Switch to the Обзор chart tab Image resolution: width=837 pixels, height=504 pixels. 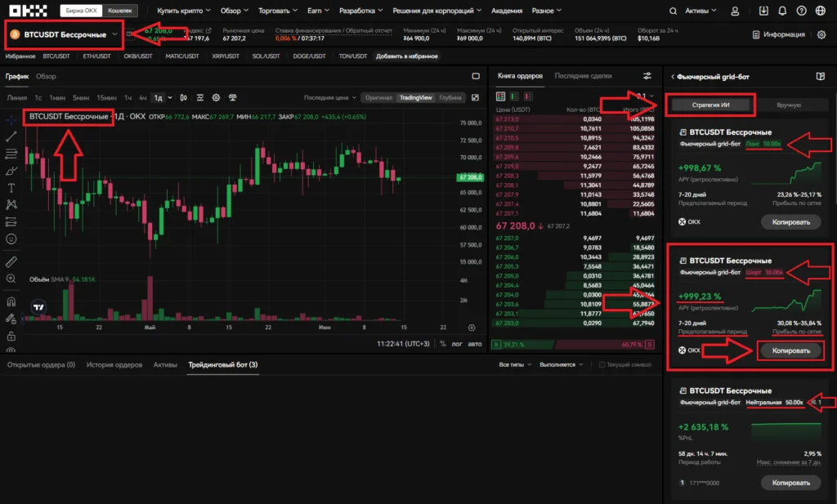tap(46, 76)
